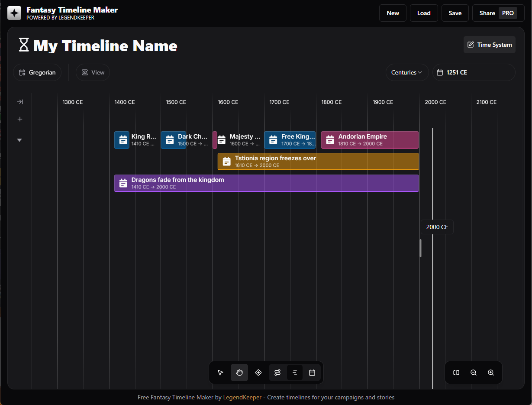Screen dimensions: 532x405
Task: Open the LegendKeeper link in the footer
Action: pos(242,397)
